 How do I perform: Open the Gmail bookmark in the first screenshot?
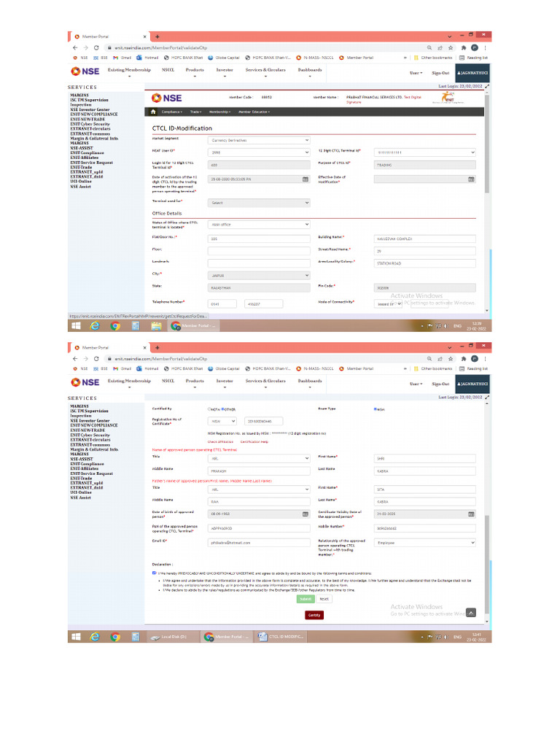tap(122, 58)
